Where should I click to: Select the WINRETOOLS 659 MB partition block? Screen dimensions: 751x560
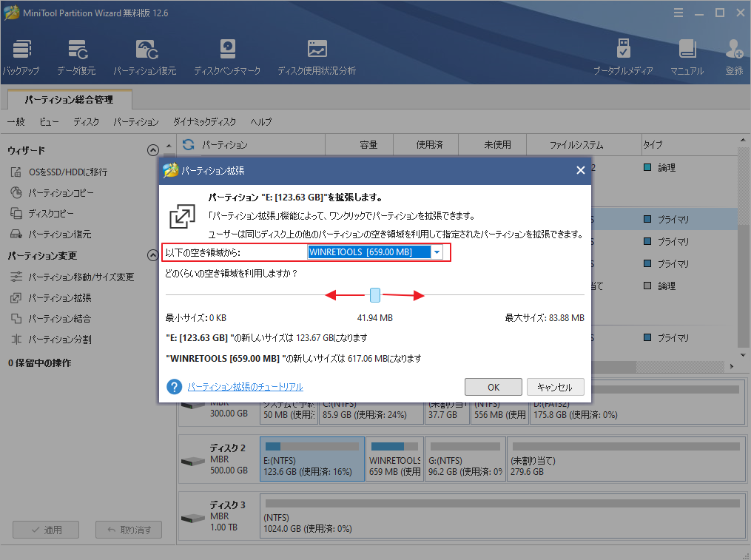click(x=394, y=459)
